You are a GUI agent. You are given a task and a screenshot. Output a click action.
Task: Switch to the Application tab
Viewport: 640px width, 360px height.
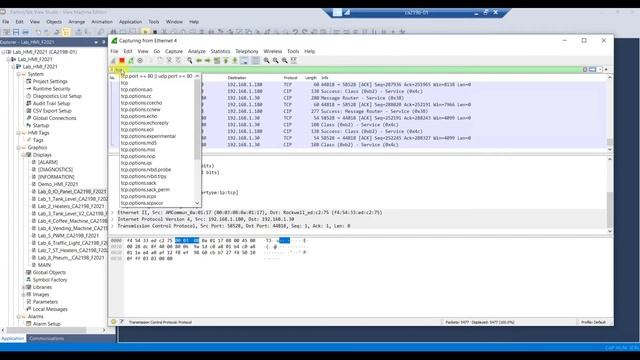13,338
